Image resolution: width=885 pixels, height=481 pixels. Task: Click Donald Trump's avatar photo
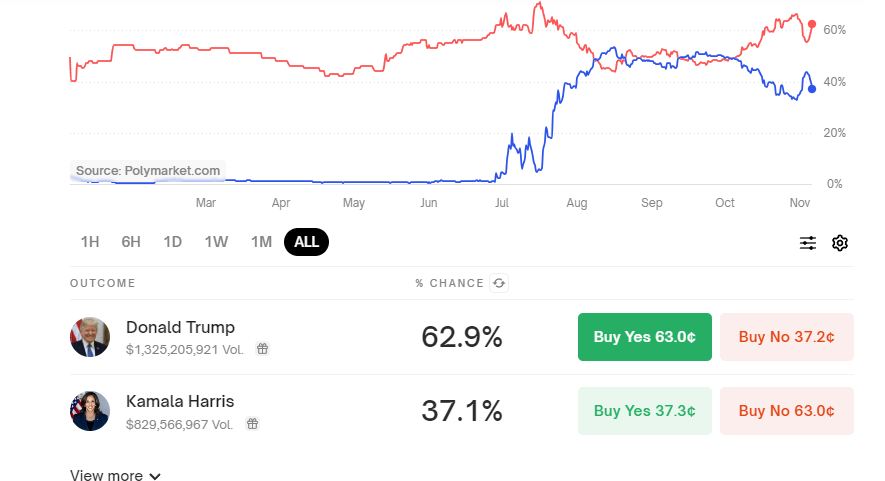click(90, 337)
